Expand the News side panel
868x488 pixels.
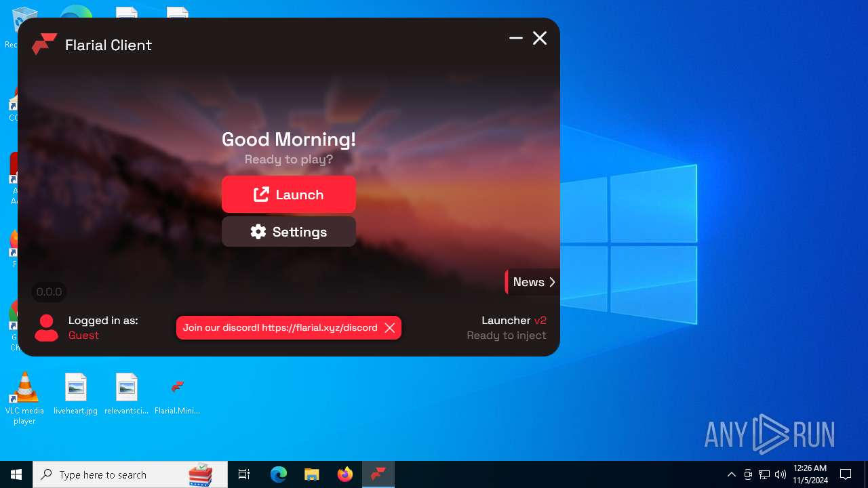click(532, 282)
